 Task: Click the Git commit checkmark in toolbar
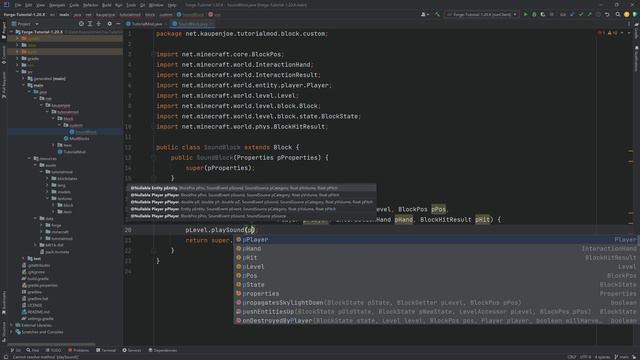point(581,14)
